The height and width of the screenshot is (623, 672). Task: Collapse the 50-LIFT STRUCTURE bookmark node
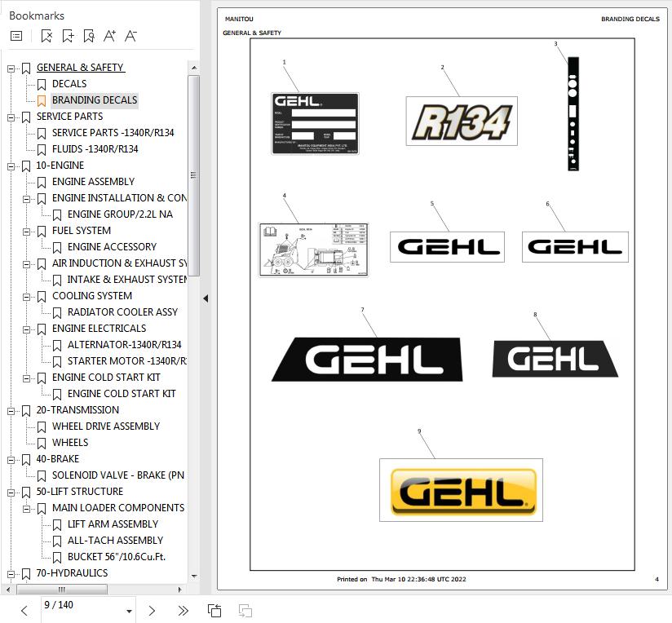(11, 493)
